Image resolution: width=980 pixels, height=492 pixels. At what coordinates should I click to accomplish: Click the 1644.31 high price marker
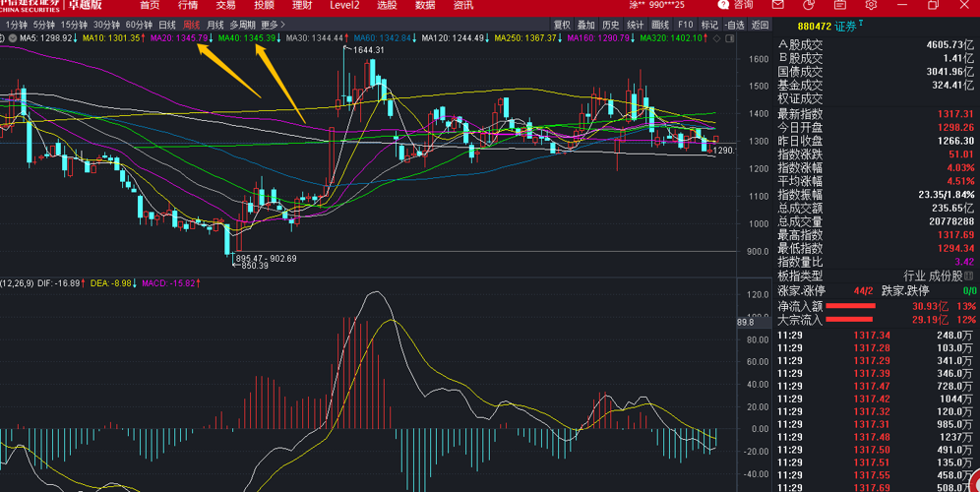[x=368, y=50]
